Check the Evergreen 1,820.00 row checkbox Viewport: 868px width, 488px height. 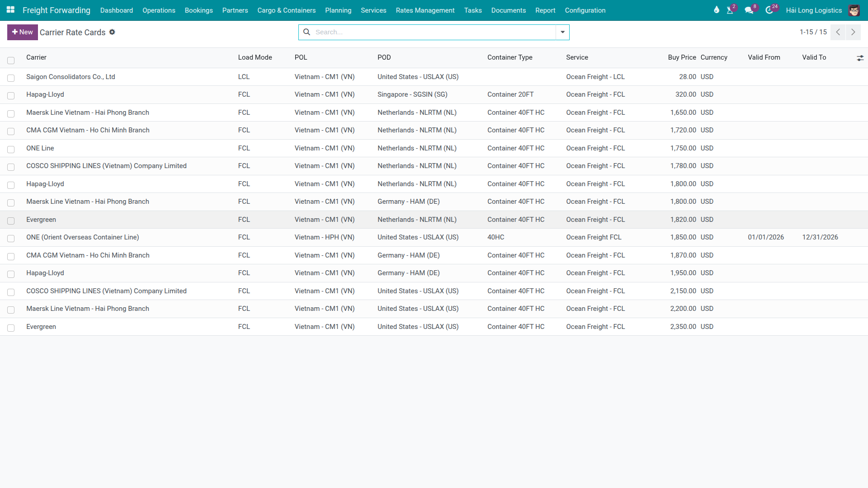(11, 221)
